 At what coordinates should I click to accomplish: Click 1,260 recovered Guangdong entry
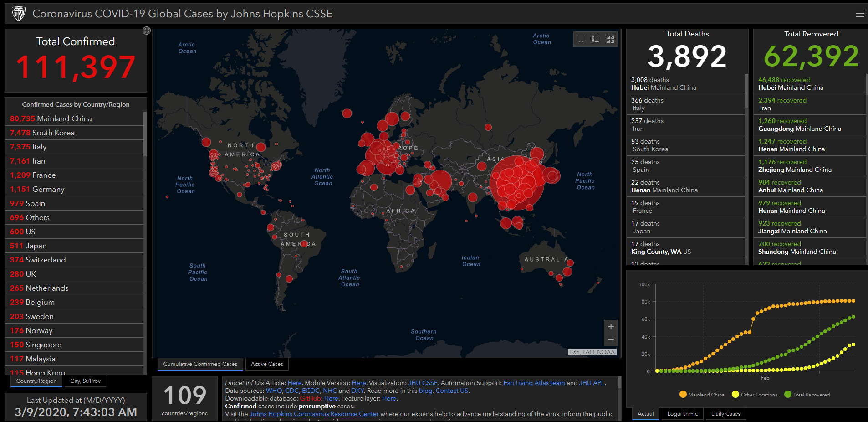(x=810, y=125)
